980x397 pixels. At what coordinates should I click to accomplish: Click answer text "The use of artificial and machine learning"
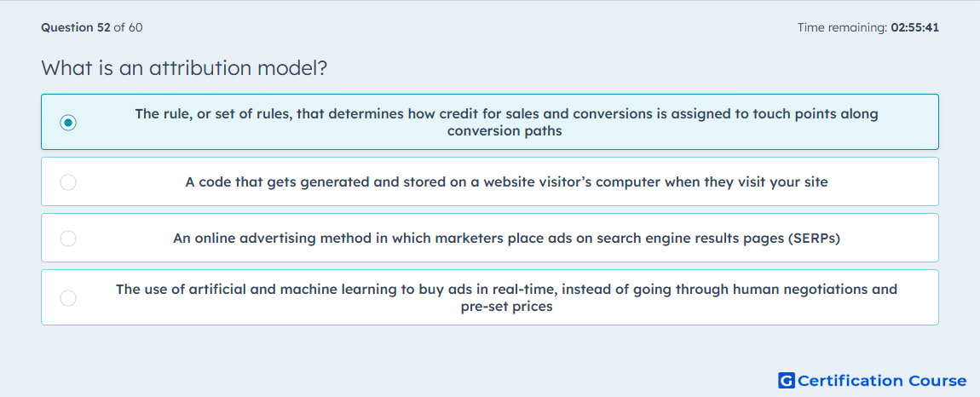pos(506,298)
